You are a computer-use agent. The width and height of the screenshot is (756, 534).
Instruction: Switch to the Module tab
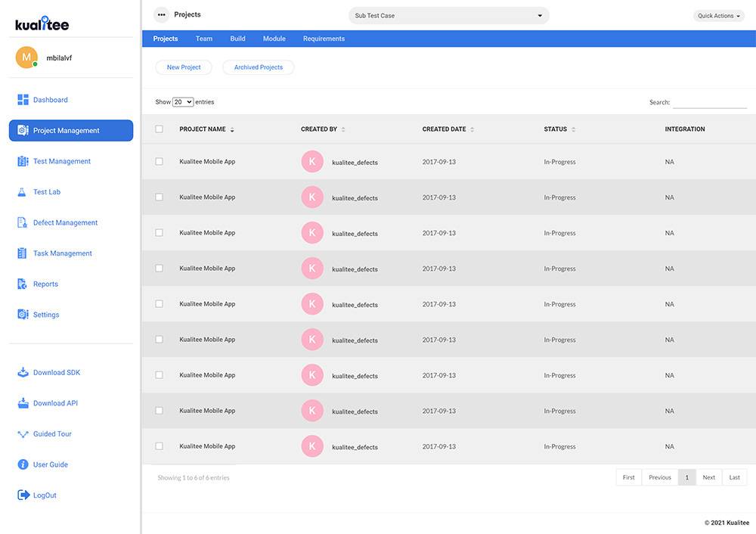click(x=274, y=39)
